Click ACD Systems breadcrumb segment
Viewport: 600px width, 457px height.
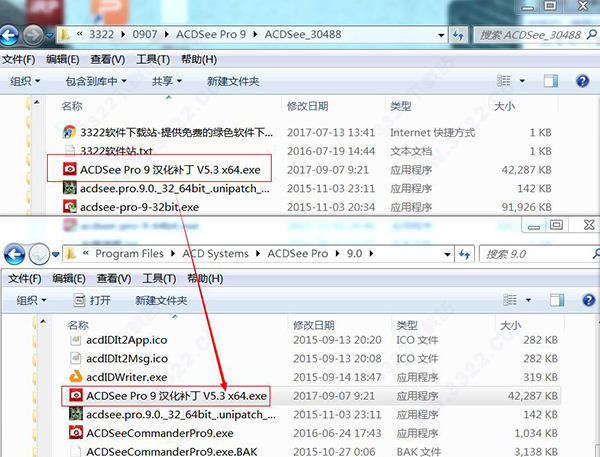pos(215,254)
